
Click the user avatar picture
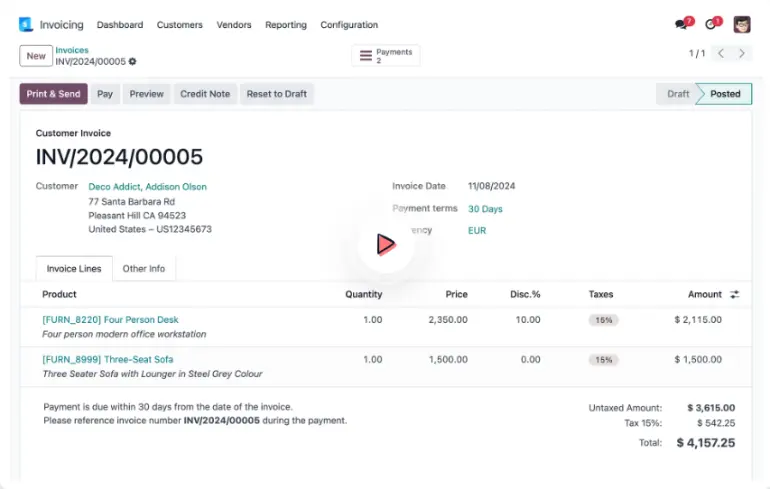[742, 24]
